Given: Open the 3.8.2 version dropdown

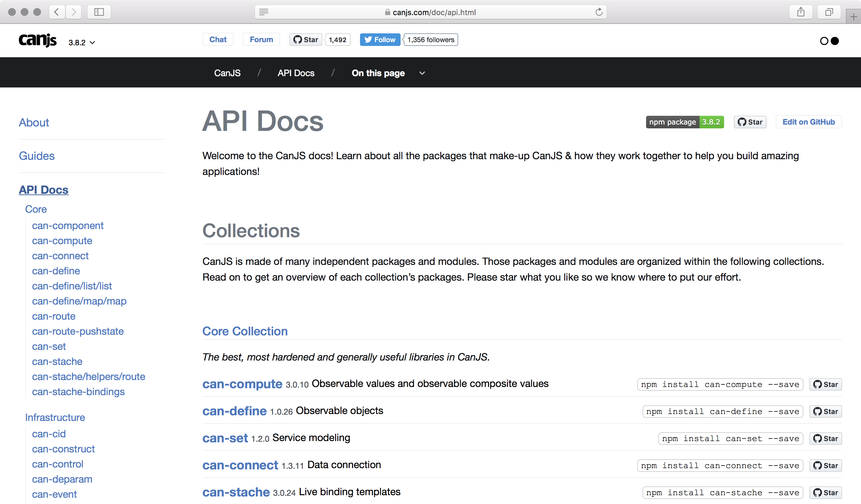Looking at the screenshot, I should click(82, 43).
